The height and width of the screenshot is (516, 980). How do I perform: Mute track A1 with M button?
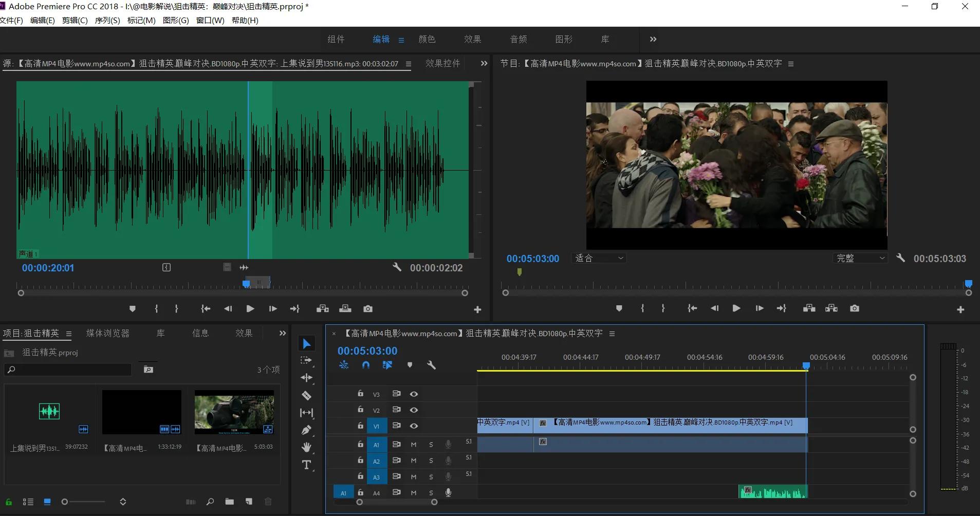(x=414, y=445)
